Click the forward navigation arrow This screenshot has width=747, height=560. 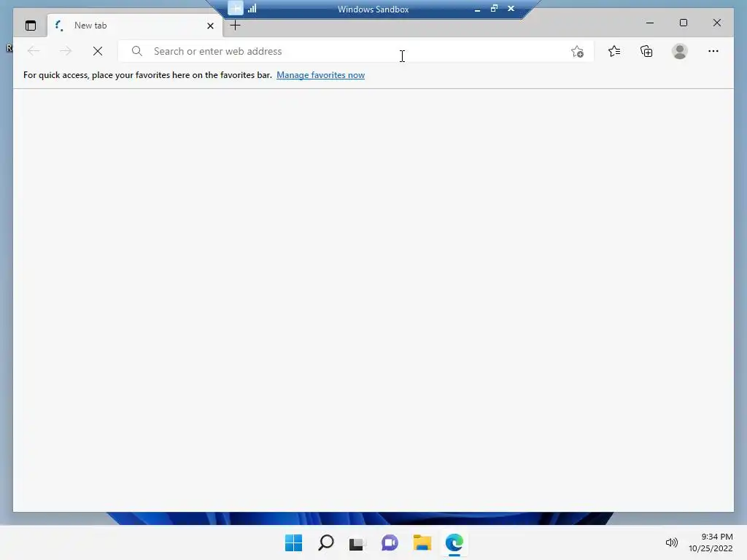[65, 51]
